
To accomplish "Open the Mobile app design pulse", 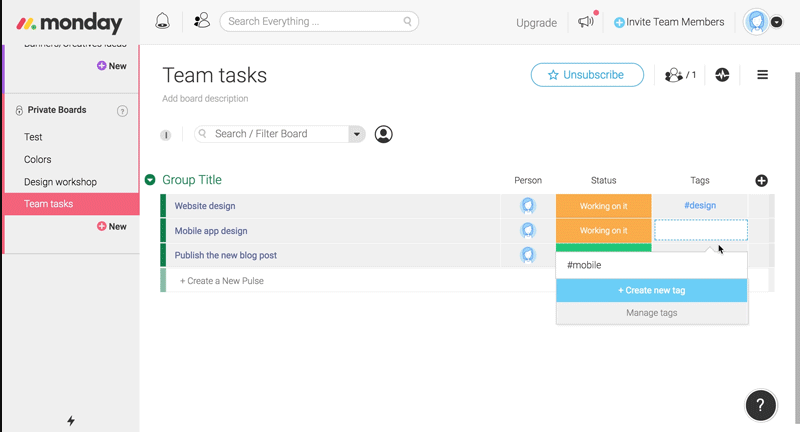I will click(211, 231).
